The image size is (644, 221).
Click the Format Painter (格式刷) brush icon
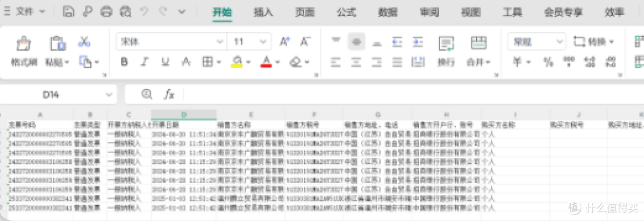tap(24, 43)
